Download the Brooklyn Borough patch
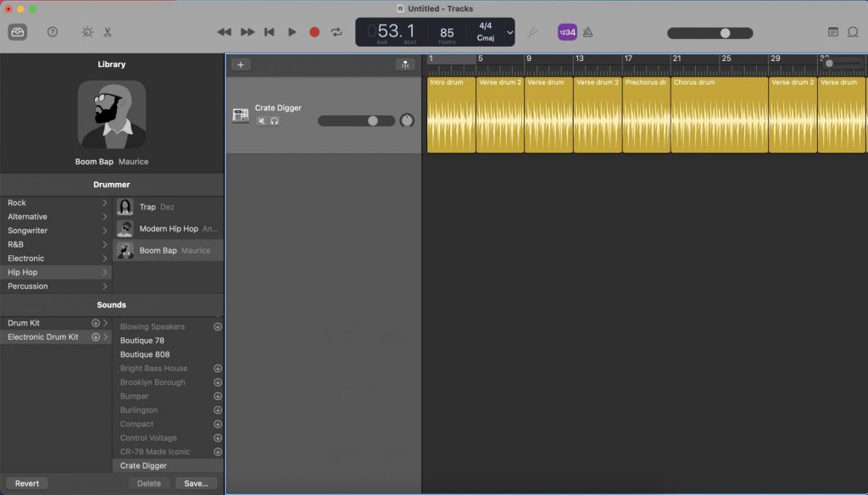The width and height of the screenshot is (868, 495). [218, 382]
